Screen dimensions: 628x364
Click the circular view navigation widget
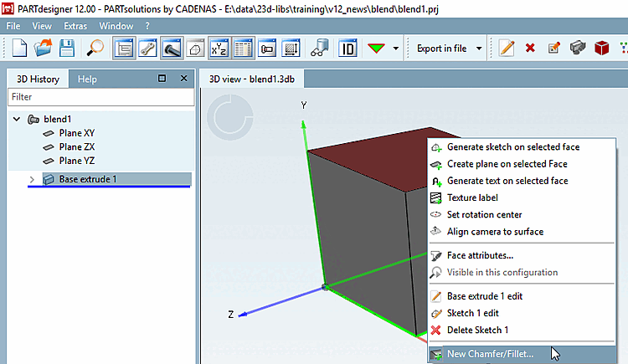coord(230,117)
